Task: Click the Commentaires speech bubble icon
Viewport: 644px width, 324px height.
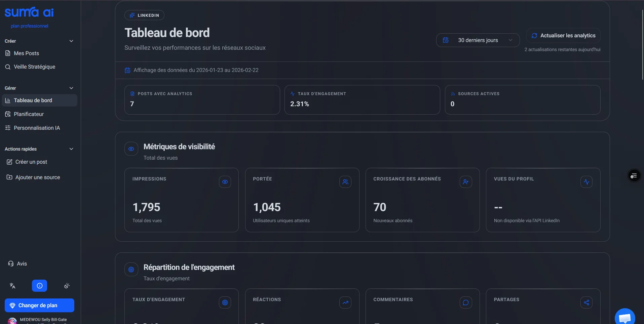Action: pos(466,302)
